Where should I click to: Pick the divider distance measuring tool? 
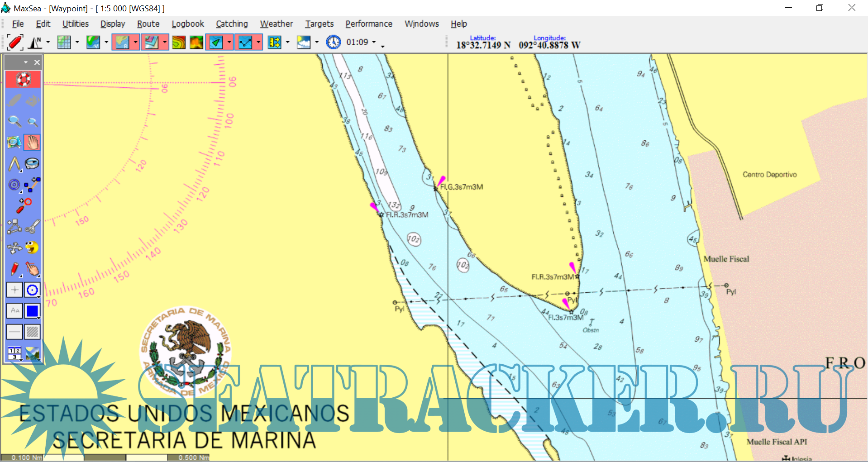coord(14,164)
